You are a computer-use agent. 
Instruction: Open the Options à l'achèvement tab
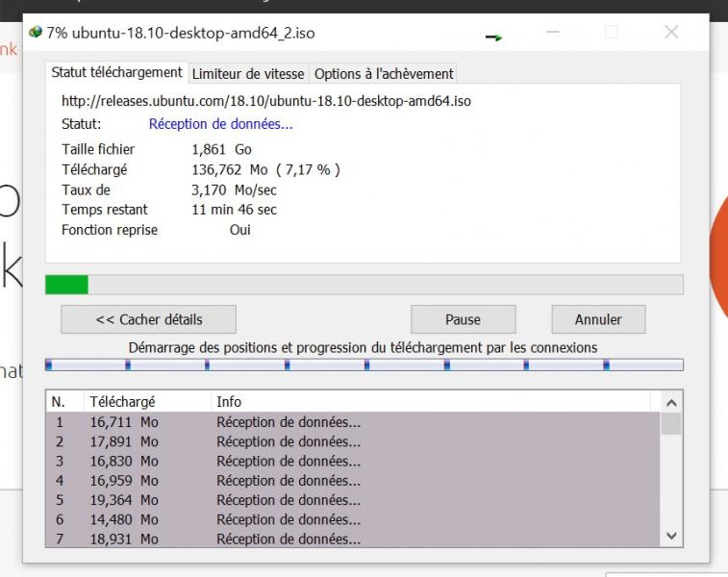(x=384, y=74)
